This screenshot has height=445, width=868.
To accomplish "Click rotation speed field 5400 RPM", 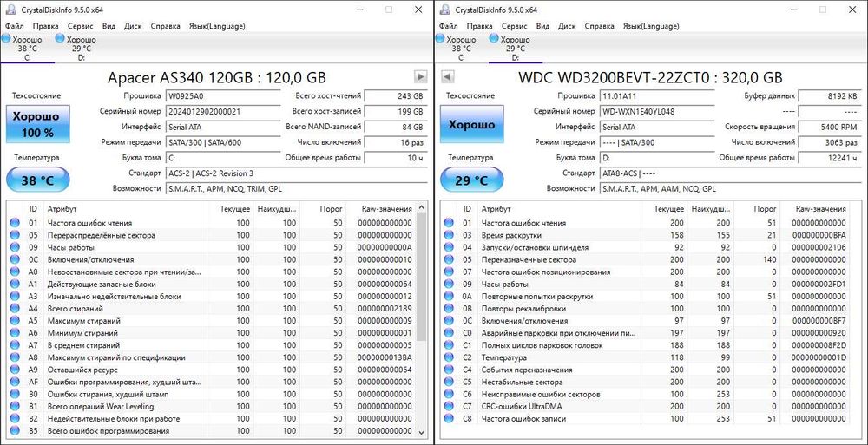I will coord(831,127).
